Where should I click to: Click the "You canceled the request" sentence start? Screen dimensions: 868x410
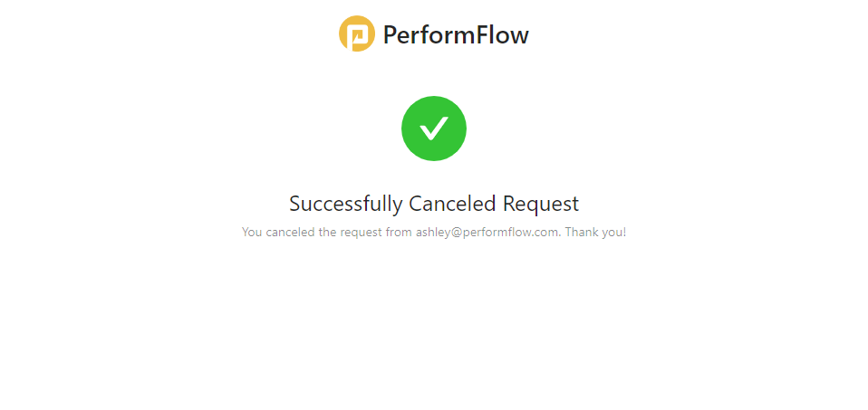[x=312, y=232]
